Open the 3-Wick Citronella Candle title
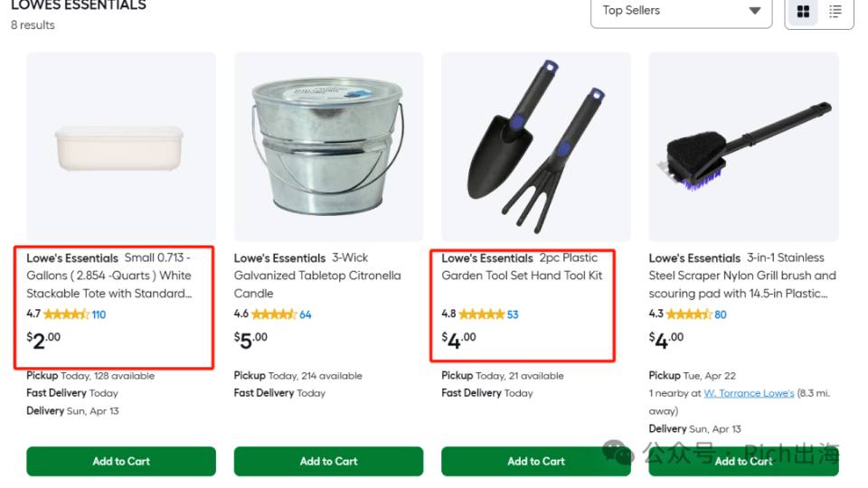The height and width of the screenshot is (488, 868). [x=317, y=276]
